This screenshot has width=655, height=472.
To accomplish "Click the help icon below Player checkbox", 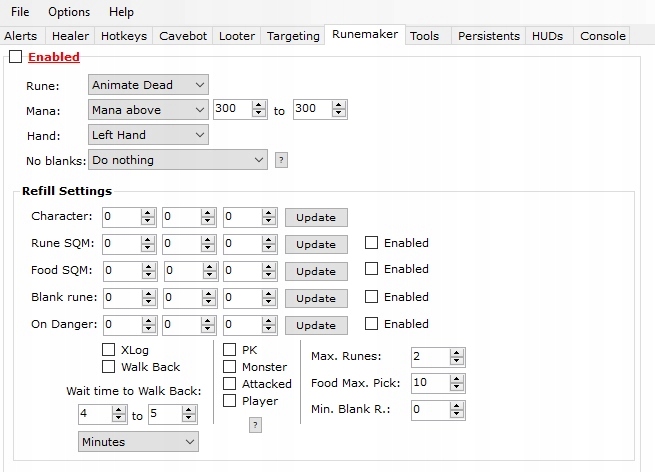I will pyautogui.click(x=255, y=425).
